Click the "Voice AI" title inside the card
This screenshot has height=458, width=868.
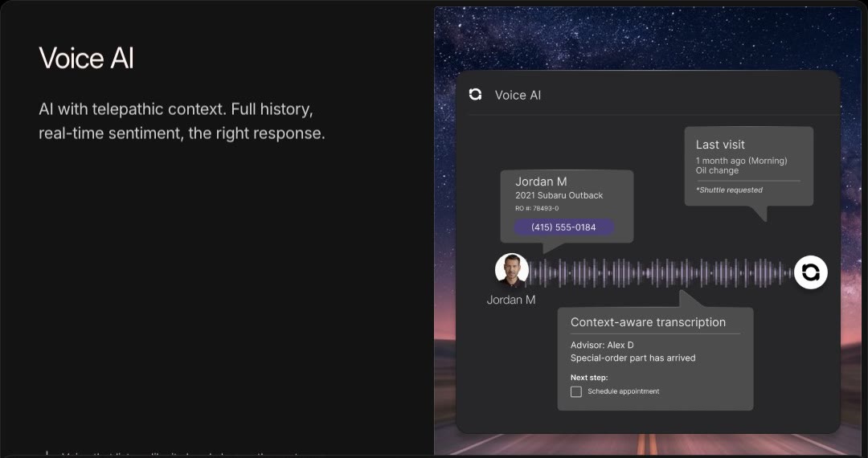(x=518, y=95)
